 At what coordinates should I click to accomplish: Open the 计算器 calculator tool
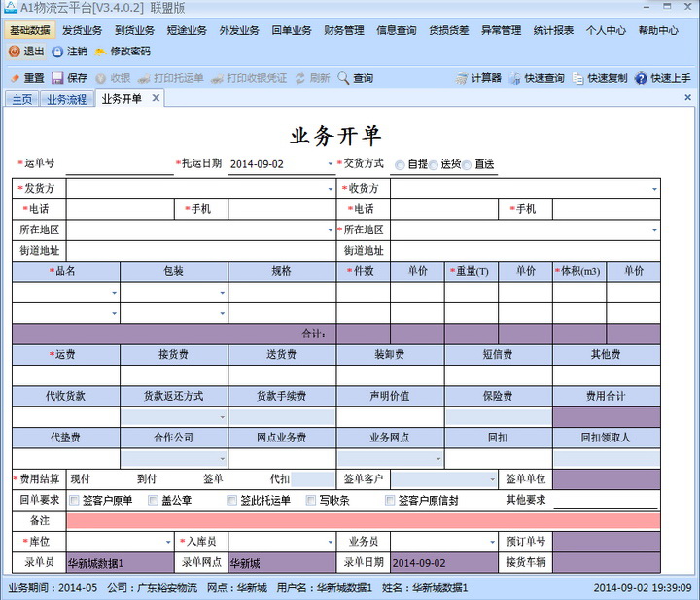(462, 78)
